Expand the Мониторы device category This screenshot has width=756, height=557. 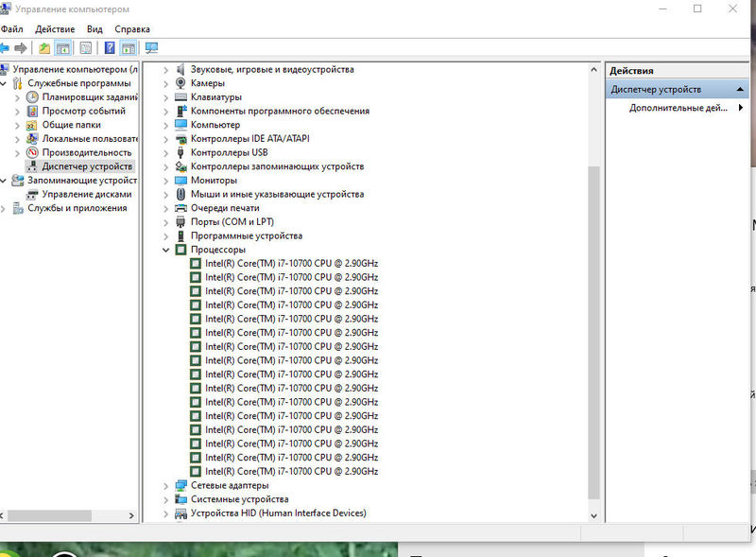pyautogui.click(x=166, y=181)
